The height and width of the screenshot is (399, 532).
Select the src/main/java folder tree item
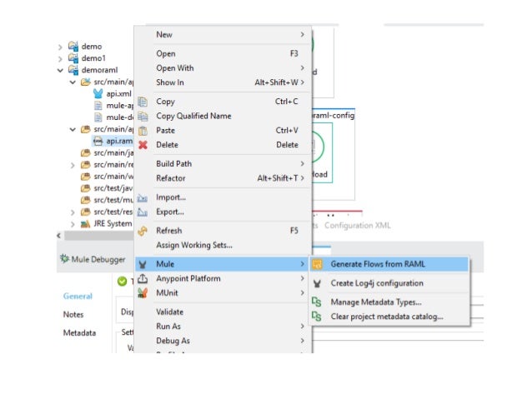(x=107, y=153)
